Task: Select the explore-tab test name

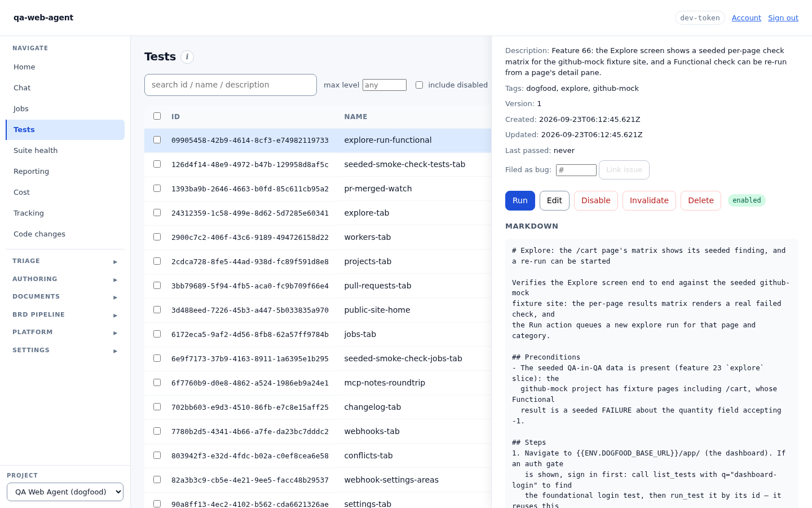Action: click(x=367, y=213)
